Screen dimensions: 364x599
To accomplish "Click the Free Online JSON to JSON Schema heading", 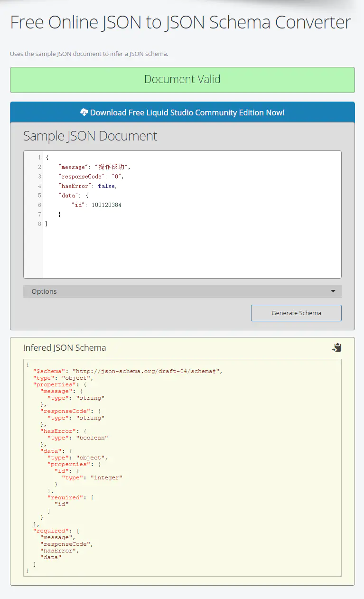I will tap(180, 22).
